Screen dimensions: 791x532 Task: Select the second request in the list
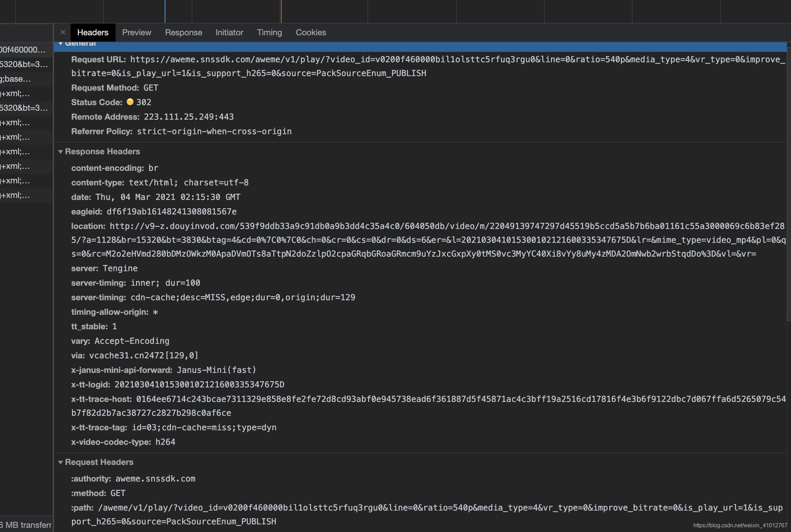tap(24, 64)
